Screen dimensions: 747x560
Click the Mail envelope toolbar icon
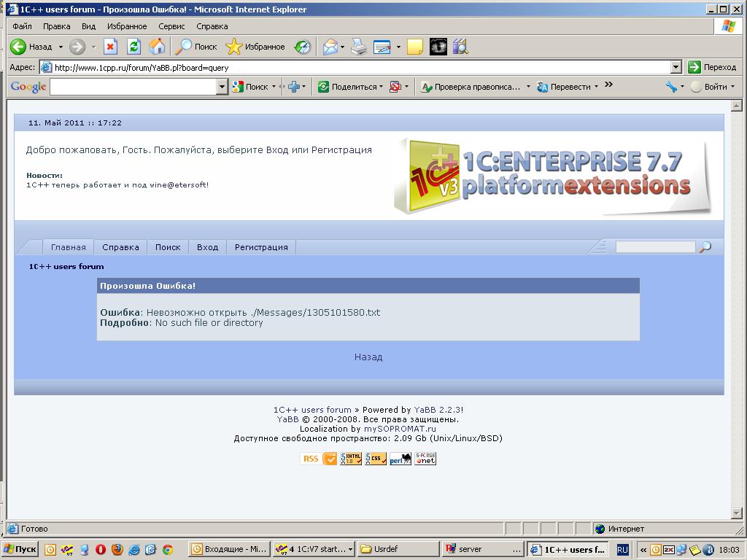click(x=330, y=47)
